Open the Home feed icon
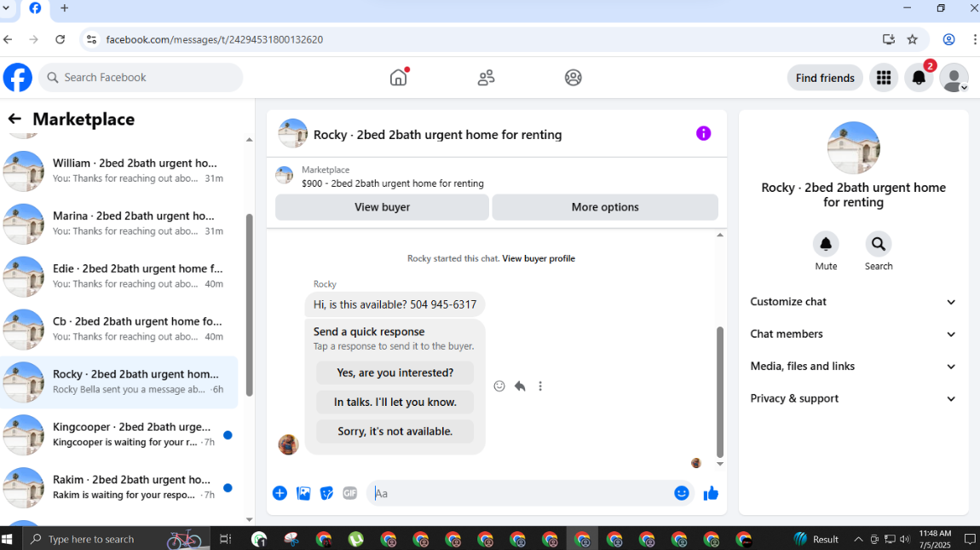The height and width of the screenshot is (550, 980). pyautogui.click(x=398, y=77)
